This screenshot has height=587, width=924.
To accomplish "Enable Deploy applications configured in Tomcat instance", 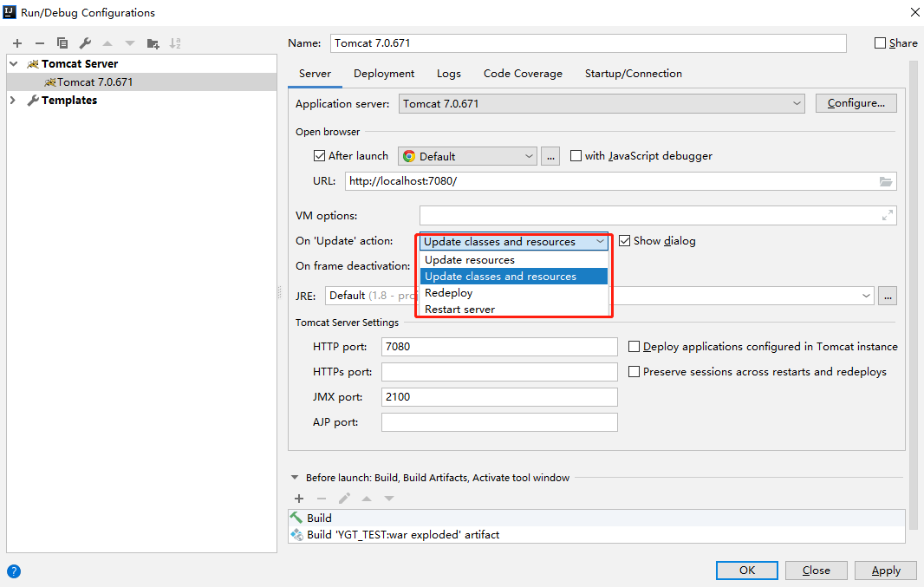I will click(x=634, y=347).
